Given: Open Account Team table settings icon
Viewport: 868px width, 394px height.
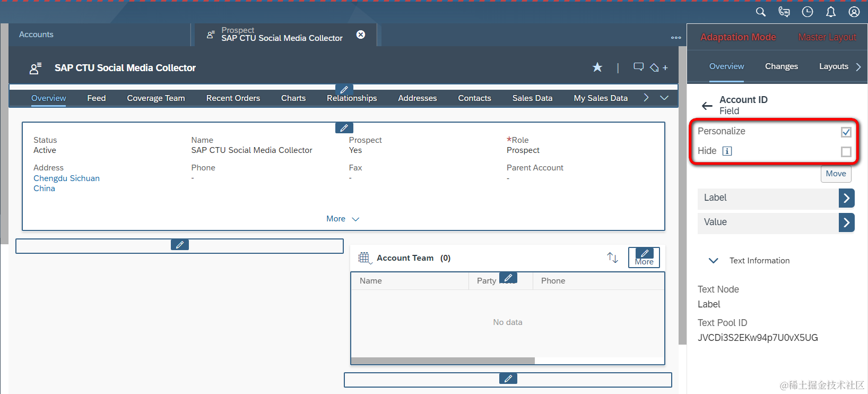Looking at the screenshot, I should pos(364,258).
